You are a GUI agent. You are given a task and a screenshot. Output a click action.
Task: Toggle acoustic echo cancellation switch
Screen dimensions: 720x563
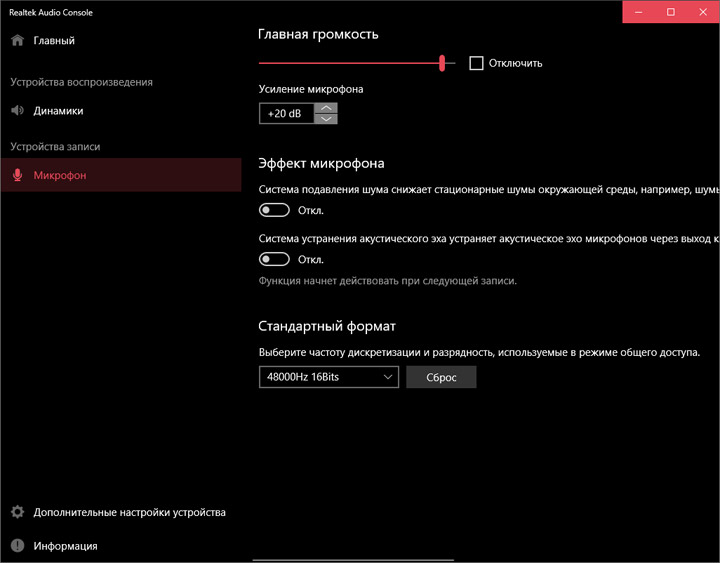274,259
